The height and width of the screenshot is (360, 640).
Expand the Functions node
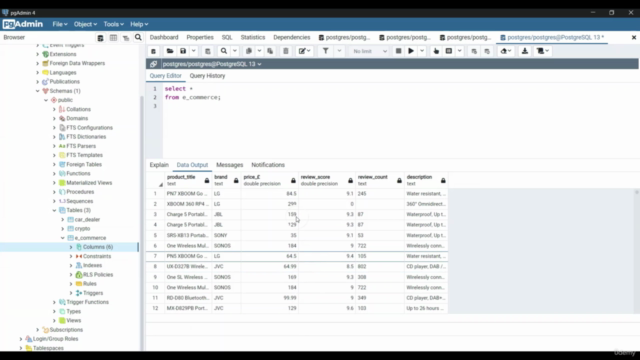pyautogui.click(x=54, y=173)
